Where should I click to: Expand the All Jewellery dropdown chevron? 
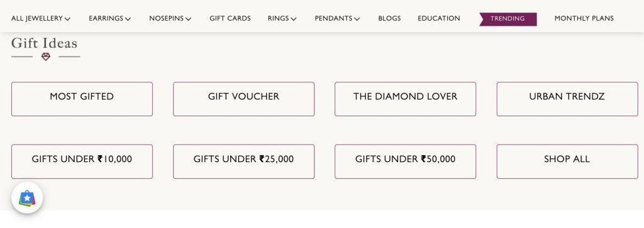click(68, 19)
